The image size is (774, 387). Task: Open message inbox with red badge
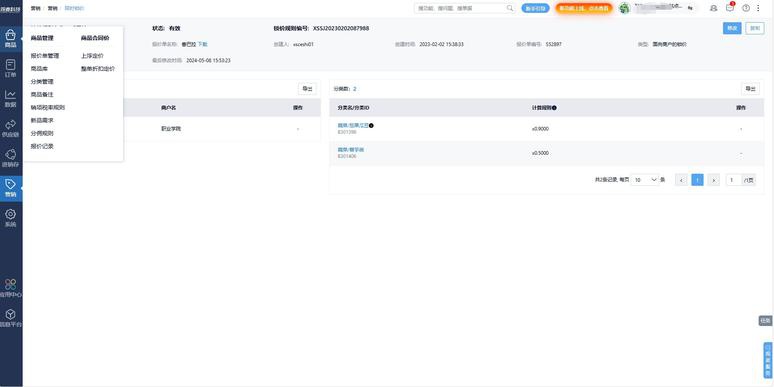pyautogui.click(x=730, y=7)
